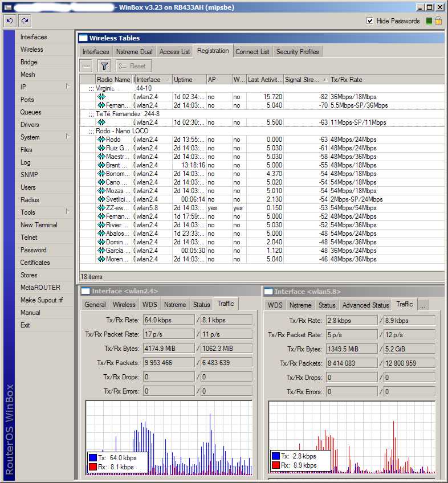448x483 pixels.
Task: Click the green status indicator square
Action: tap(429, 21)
